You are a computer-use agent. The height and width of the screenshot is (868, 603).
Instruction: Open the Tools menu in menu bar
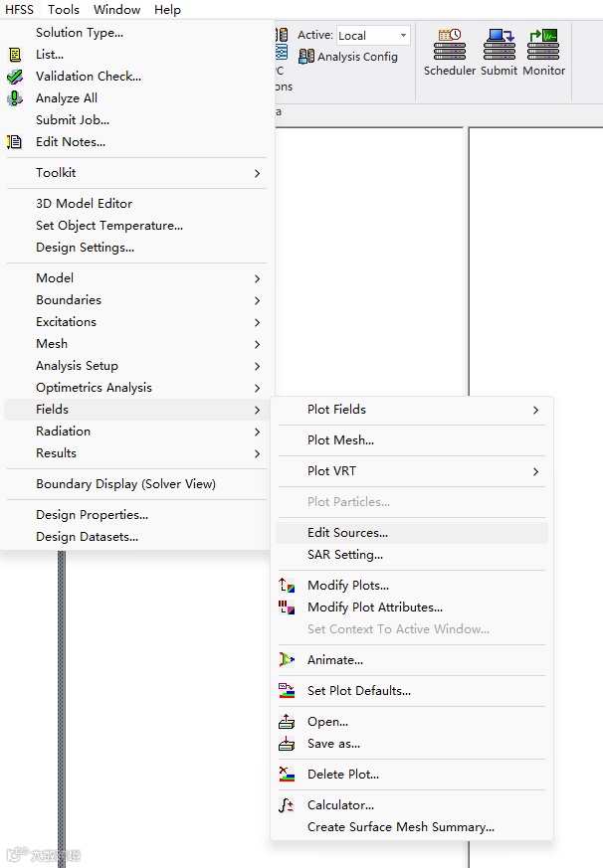coord(63,9)
